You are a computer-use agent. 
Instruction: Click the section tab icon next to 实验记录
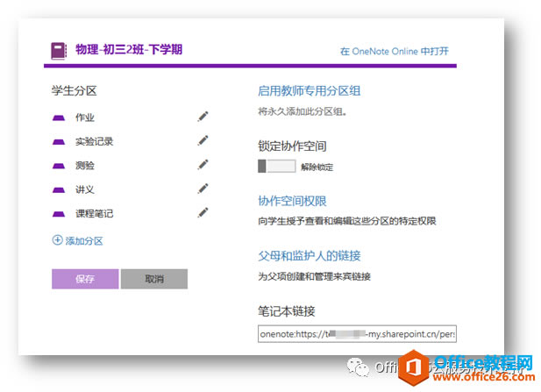[59, 142]
